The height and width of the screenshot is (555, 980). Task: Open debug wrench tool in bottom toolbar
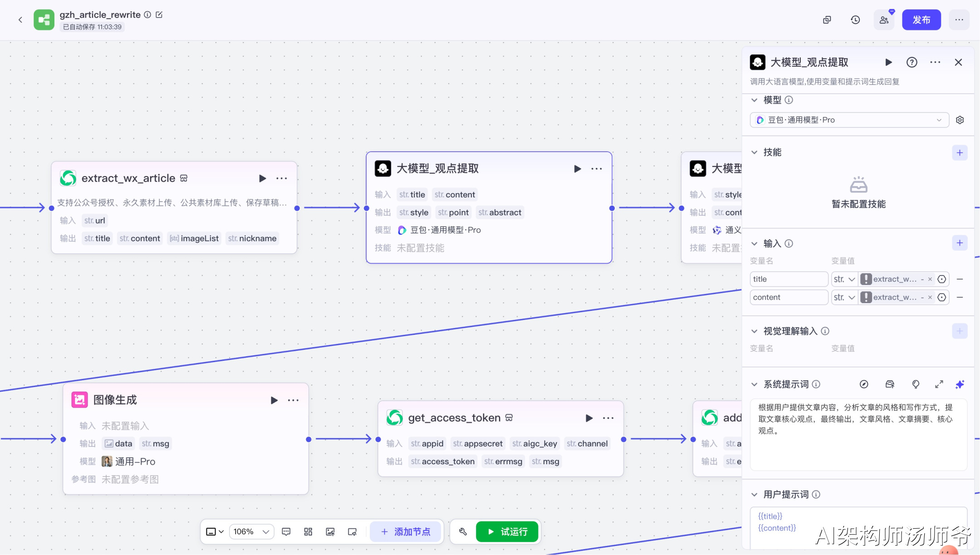tap(463, 531)
